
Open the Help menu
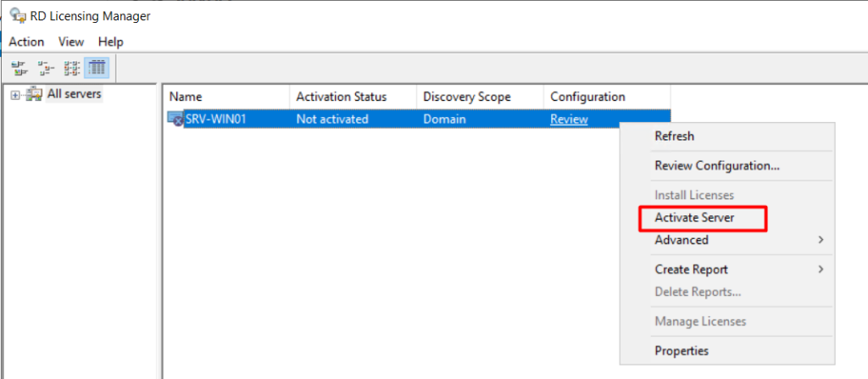pyautogui.click(x=110, y=42)
